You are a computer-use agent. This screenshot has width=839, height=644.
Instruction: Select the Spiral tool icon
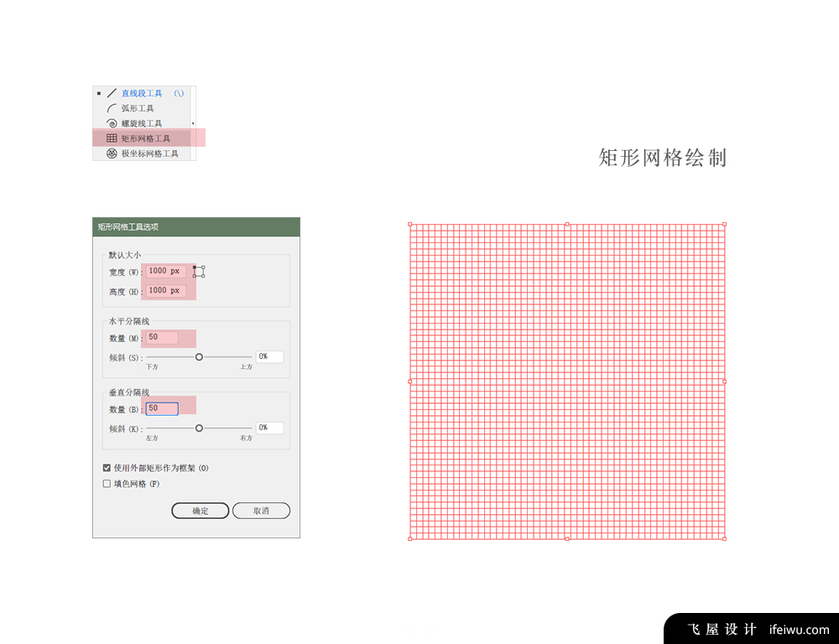pos(112,123)
